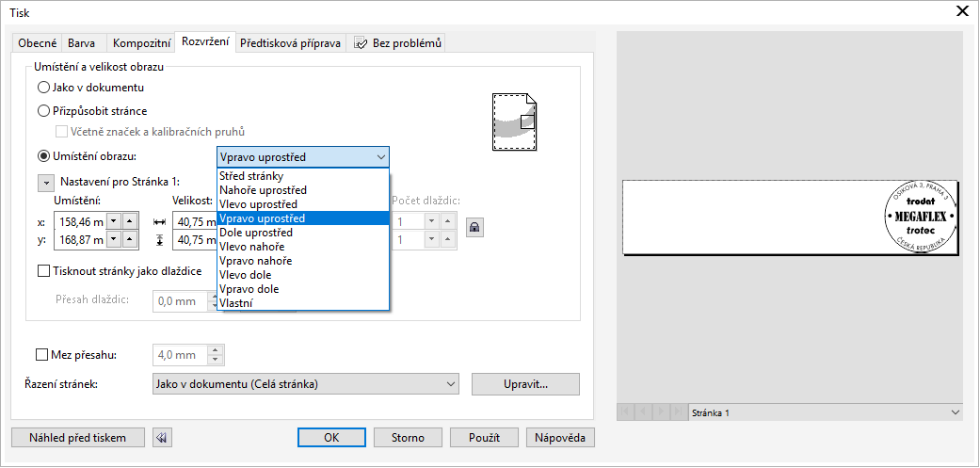
Task: Collapse the mini preview with double-arrow icon
Action: [162, 438]
